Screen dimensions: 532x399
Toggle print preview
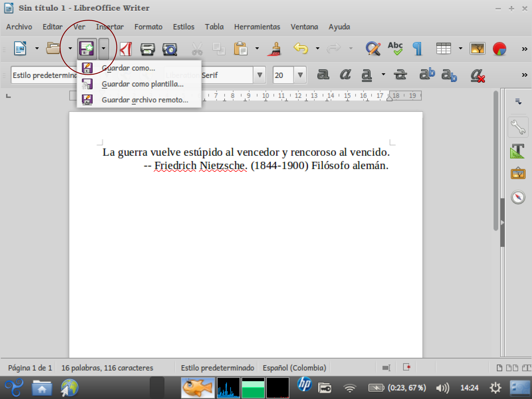[x=170, y=49]
